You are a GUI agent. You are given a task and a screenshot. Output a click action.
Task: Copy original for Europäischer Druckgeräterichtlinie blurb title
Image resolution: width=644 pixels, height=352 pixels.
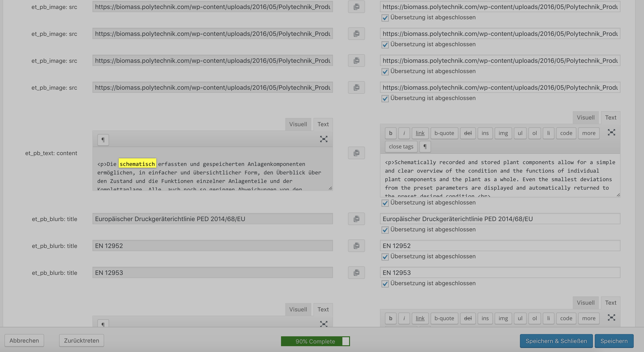356,219
